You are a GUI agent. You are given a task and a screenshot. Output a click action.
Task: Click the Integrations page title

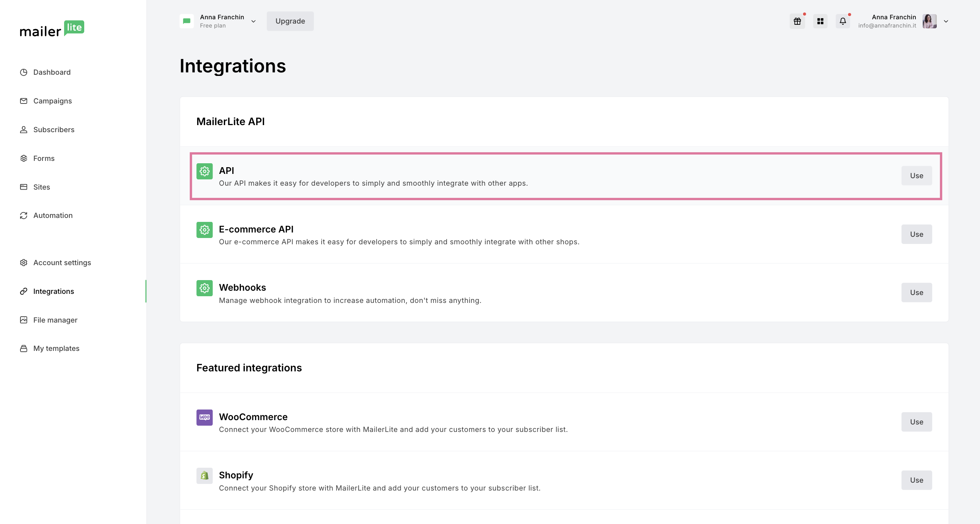233,66
